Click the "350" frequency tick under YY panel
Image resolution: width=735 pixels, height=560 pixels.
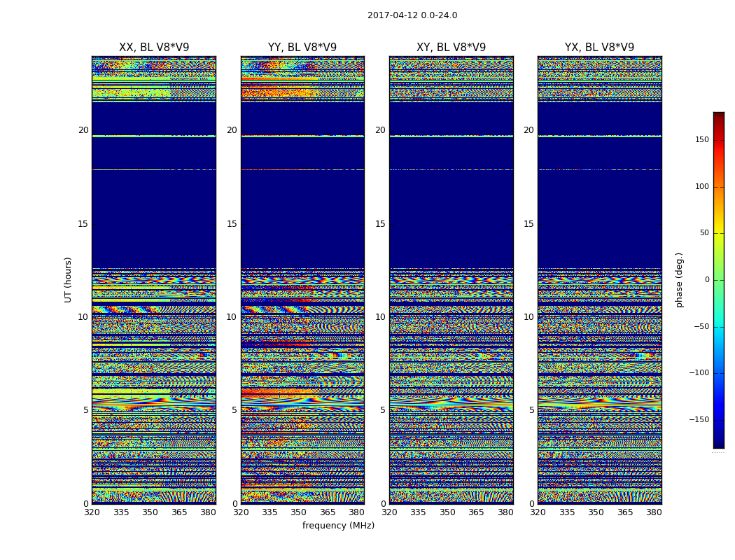pyautogui.click(x=299, y=512)
